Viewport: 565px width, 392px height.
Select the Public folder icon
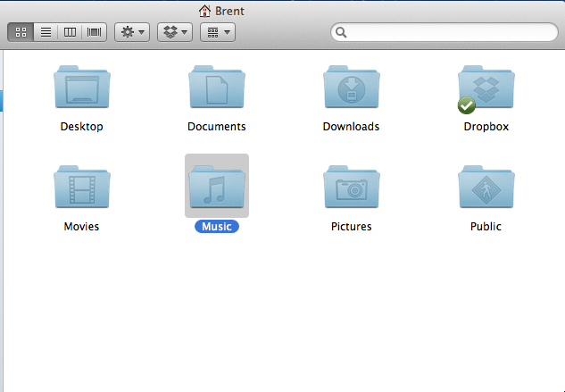coord(486,187)
